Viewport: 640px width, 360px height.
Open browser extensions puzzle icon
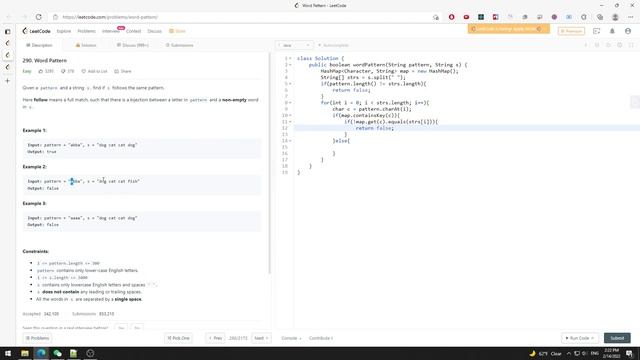584,17
